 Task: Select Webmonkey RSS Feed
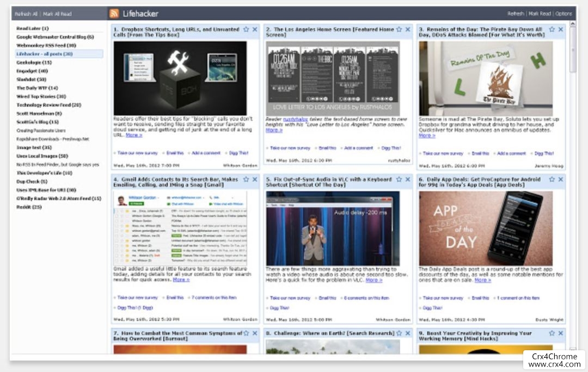[46, 45]
